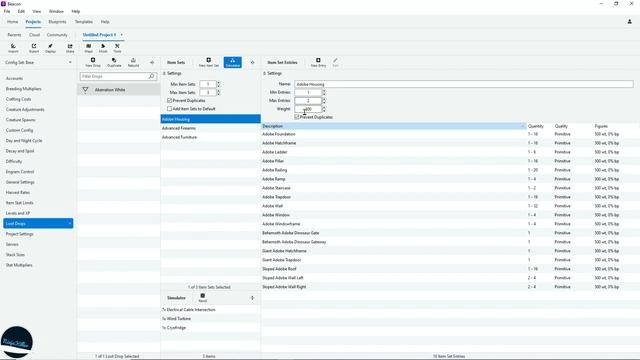Open the Maps toolbar icon

pyautogui.click(x=89, y=48)
